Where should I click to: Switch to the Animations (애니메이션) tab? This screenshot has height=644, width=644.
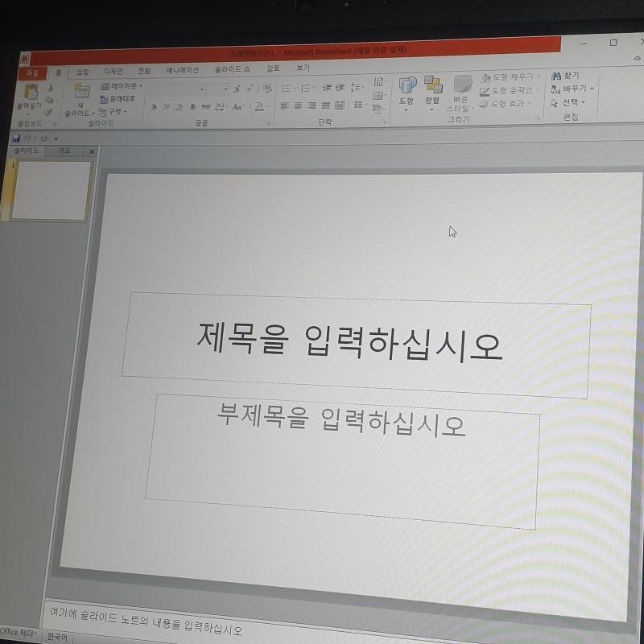click(x=183, y=70)
